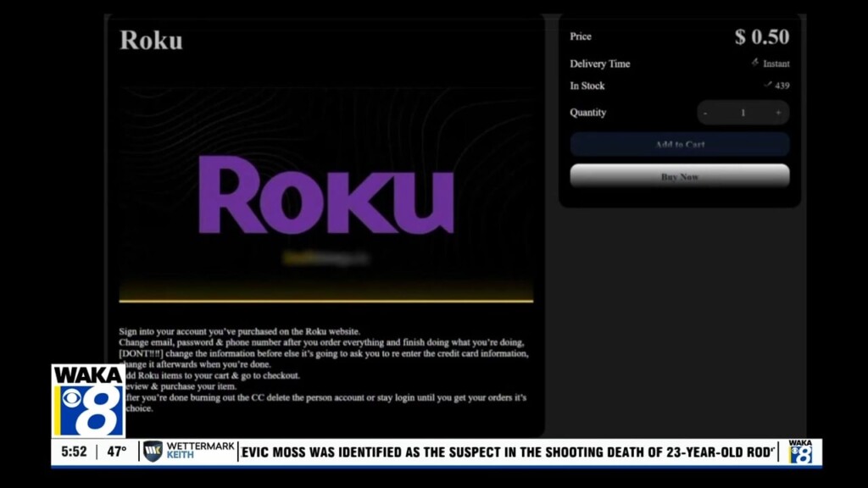The image size is (868, 488).
Task: Click the small WAKA 8 logo in ticker
Action: [x=800, y=452]
